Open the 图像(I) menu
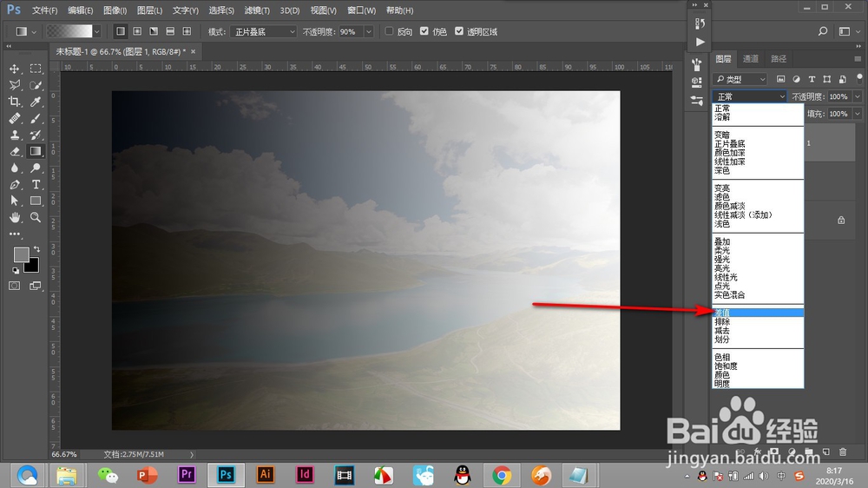868x488 pixels. point(115,10)
